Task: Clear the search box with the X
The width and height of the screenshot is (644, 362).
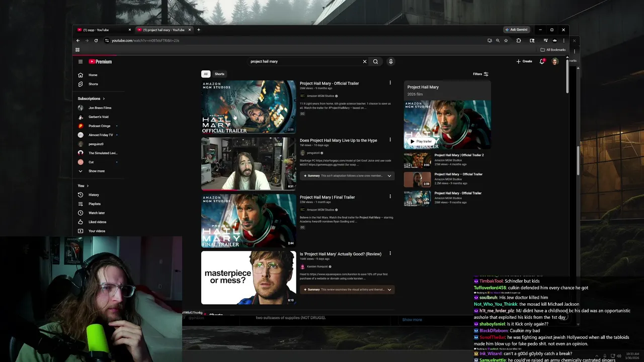Action: click(365, 61)
